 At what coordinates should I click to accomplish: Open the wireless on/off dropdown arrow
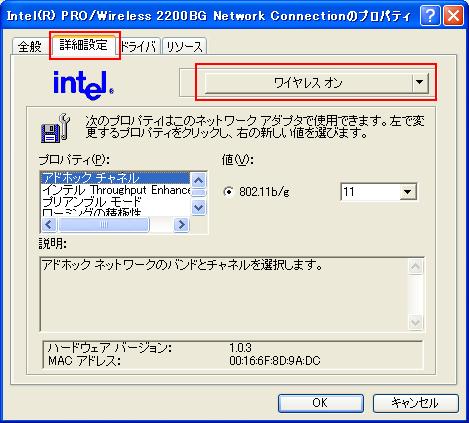click(x=419, y=82)
